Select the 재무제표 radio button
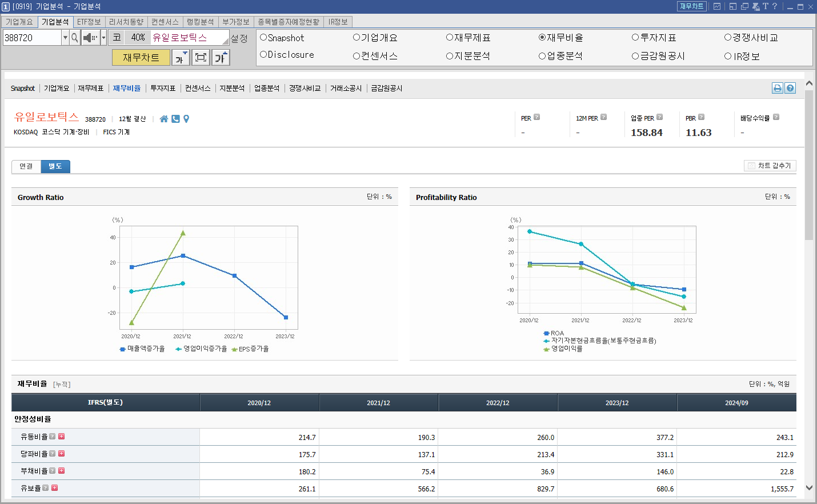817x504 pixels. (450, 37)
